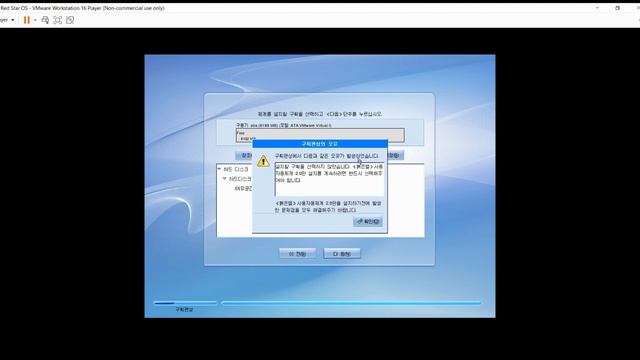
Task: Open the dropdown arrow next to the pause icon
Action: pyautogui.click(x=35, y=20)
